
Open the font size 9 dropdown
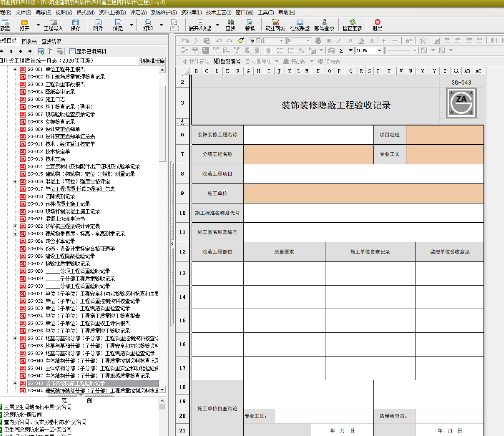click(308, 41)
